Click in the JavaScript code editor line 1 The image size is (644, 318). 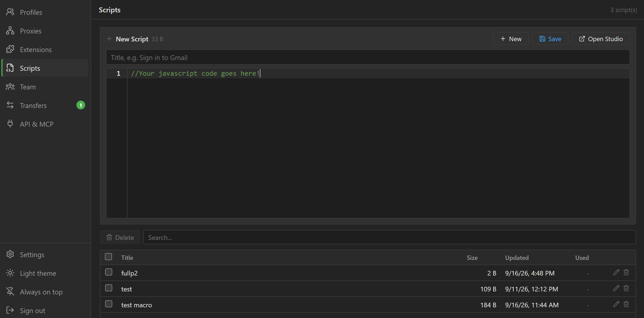coord(378,73)
